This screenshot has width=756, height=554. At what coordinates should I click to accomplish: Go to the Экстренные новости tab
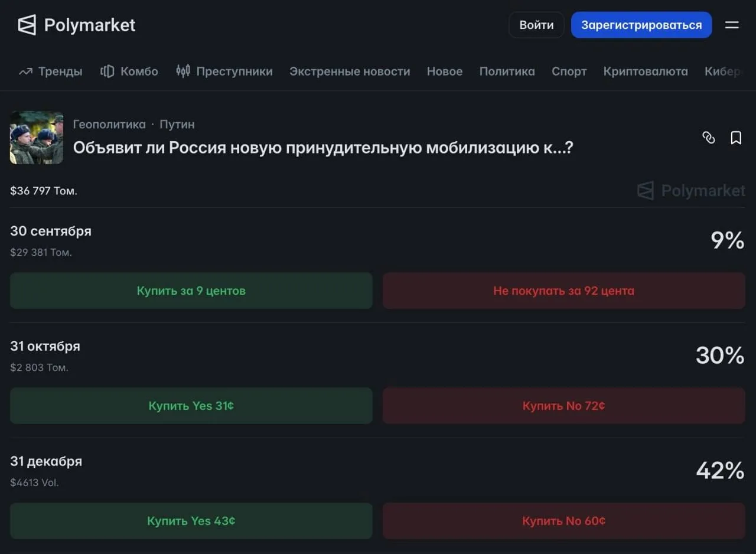point(350,71)
